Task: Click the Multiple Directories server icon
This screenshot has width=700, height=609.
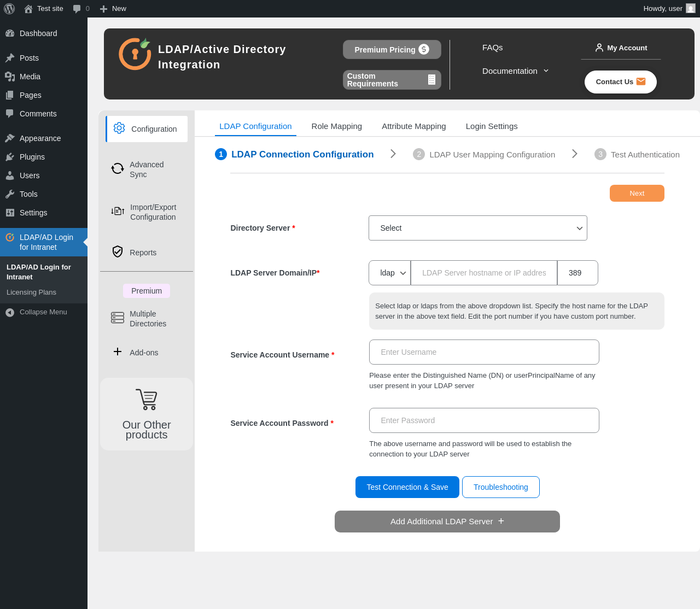Action: [x=118, y=318]
